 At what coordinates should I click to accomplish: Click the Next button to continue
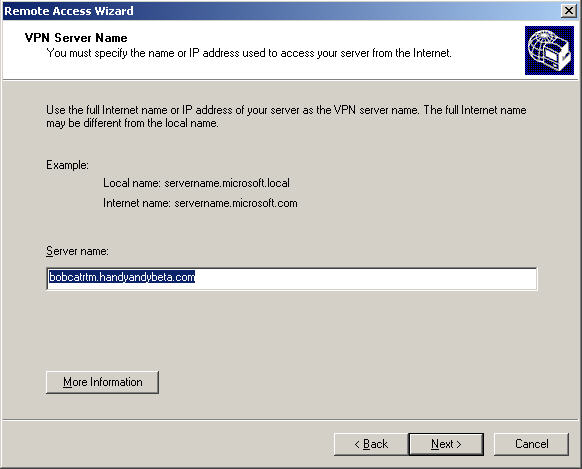point(446,444)
